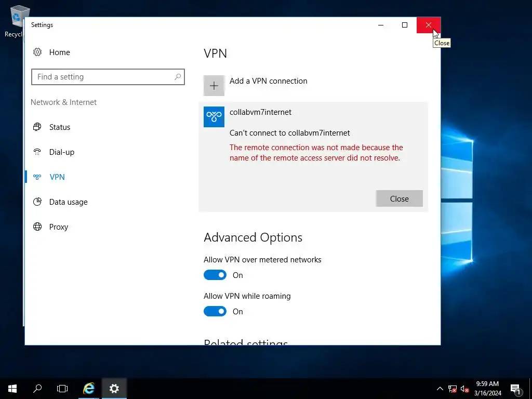Click the taskbar clock and date
Screen dimensions: 532x399
pyautogui.click(x=487, y=389)
